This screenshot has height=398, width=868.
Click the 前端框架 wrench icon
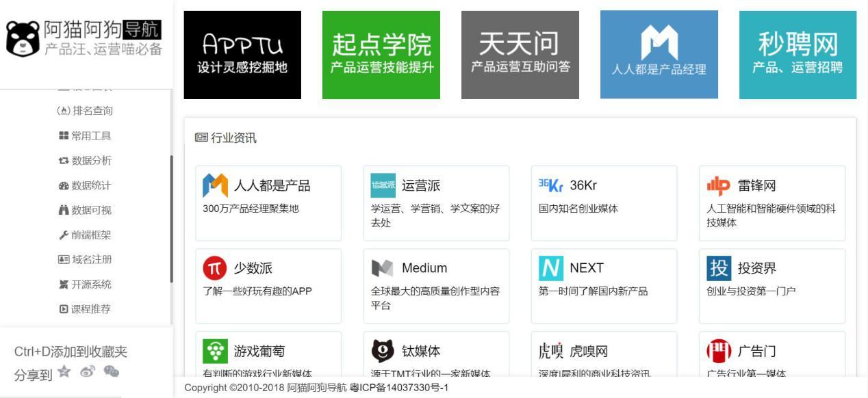64,235
